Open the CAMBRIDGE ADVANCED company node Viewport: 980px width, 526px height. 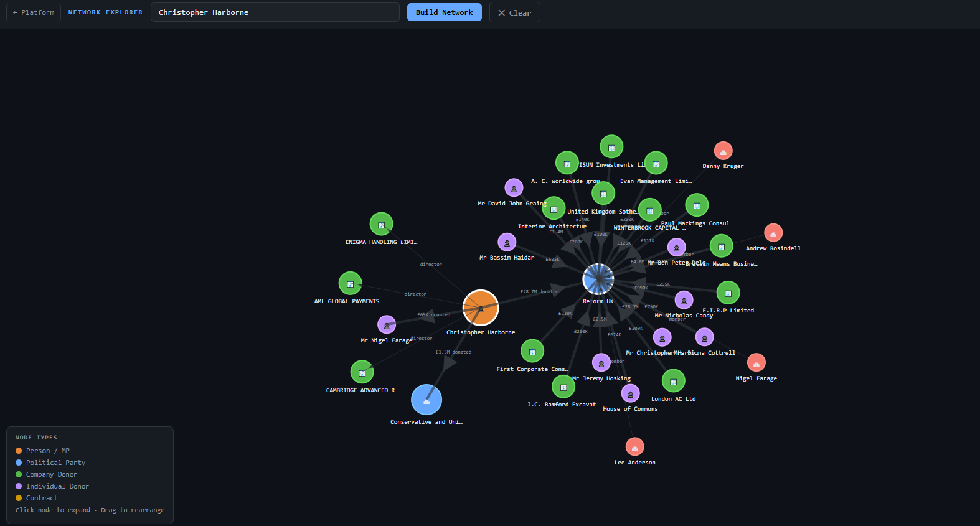click(362, 372)
